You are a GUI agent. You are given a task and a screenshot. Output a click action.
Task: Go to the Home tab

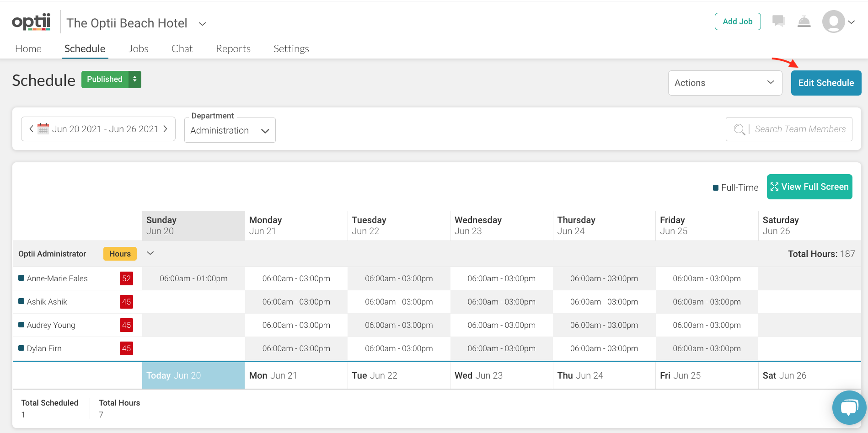point(28,48)
